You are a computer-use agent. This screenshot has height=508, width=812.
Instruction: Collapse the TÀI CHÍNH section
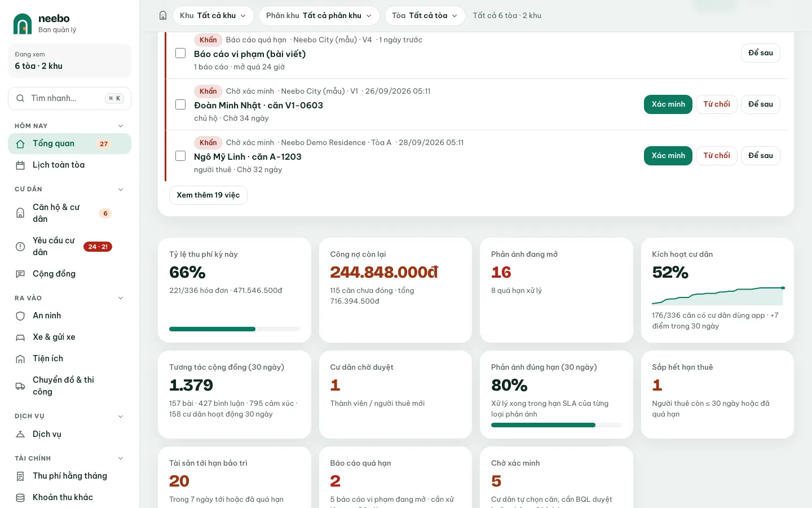click(x=121, y=458)
